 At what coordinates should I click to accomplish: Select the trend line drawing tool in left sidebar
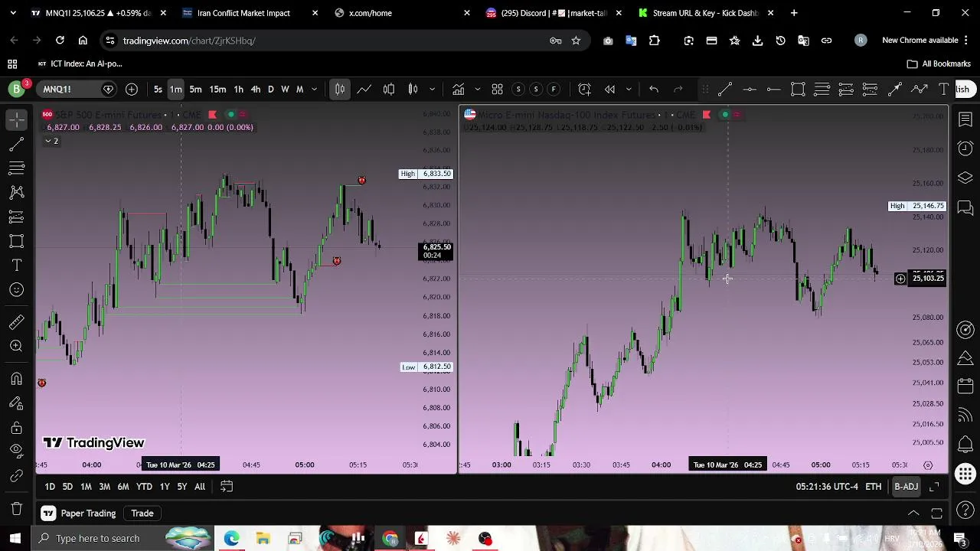pyautogui.click(x=17, y=144)
